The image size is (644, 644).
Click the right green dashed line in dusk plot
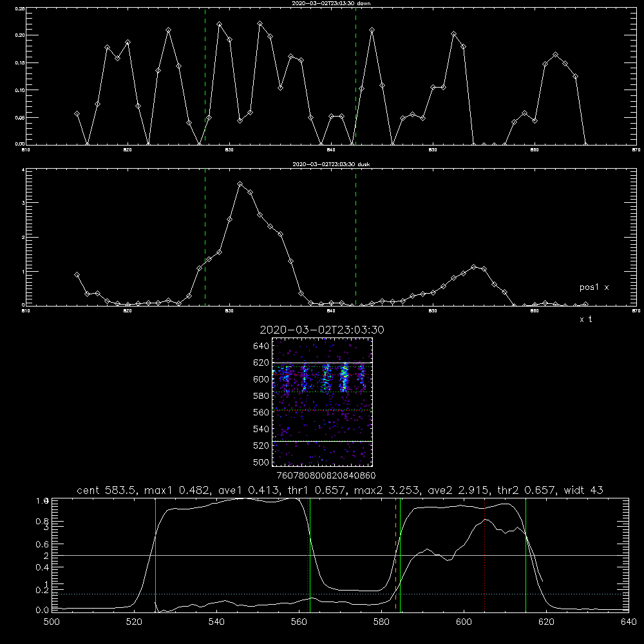point(355,237)
